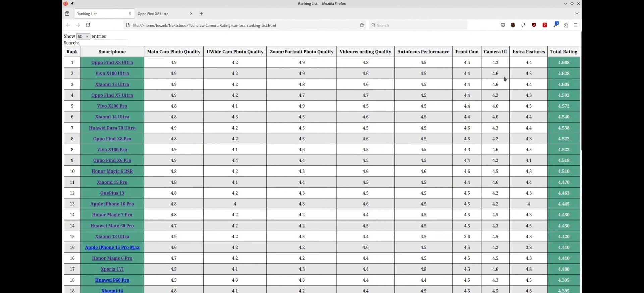Sort table by Total Rating column header
This screenshot has height=293, width=644.
click(x=563, y=52)
